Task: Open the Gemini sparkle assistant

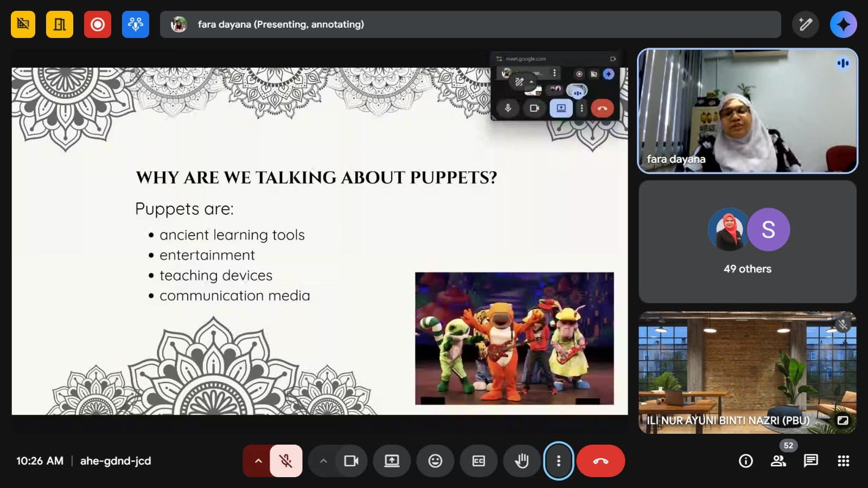Action: tap(843, 24)
